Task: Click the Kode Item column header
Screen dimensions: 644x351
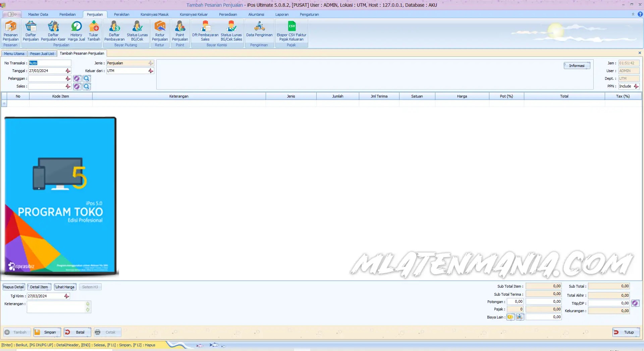Action: tap(61, 96)
